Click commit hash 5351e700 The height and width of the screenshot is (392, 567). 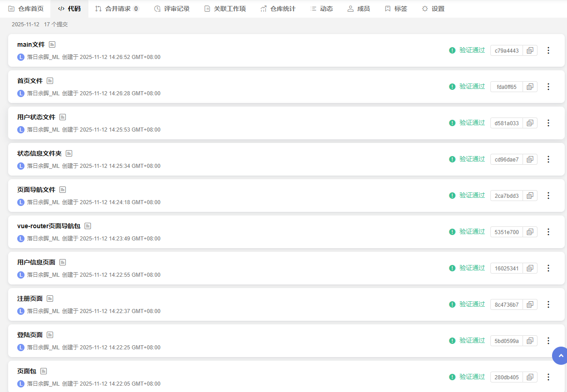tap(507, 232)
